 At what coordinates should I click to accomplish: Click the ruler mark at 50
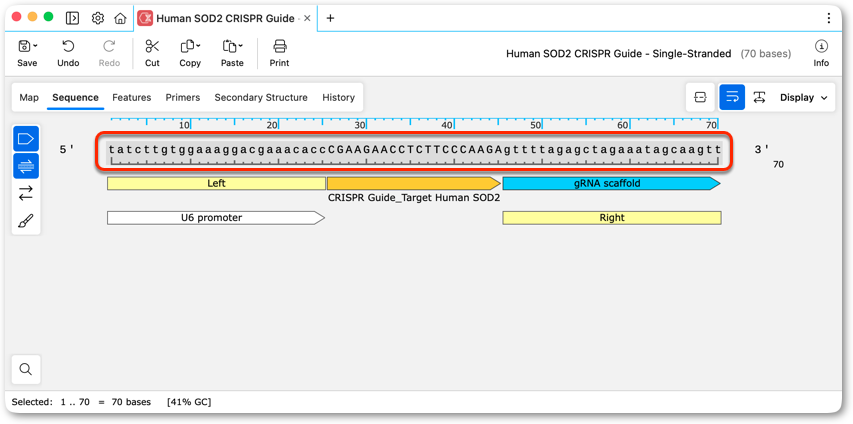[535, 125]
